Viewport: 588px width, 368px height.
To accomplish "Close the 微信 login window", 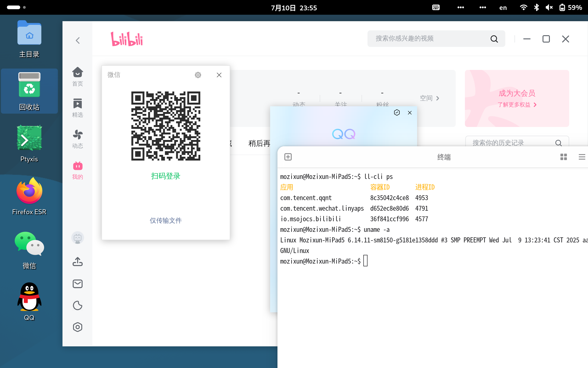I will [219, 75].
